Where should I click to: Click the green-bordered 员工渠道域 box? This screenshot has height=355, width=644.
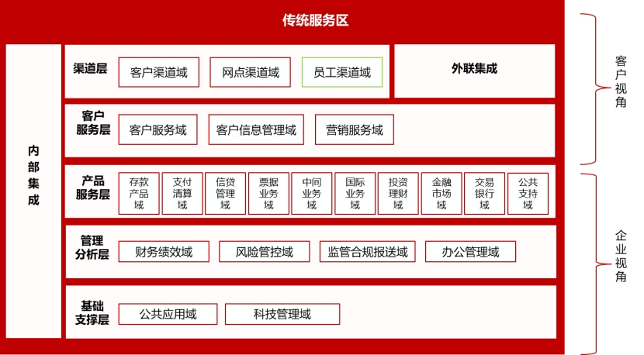[x=342, y=72]
